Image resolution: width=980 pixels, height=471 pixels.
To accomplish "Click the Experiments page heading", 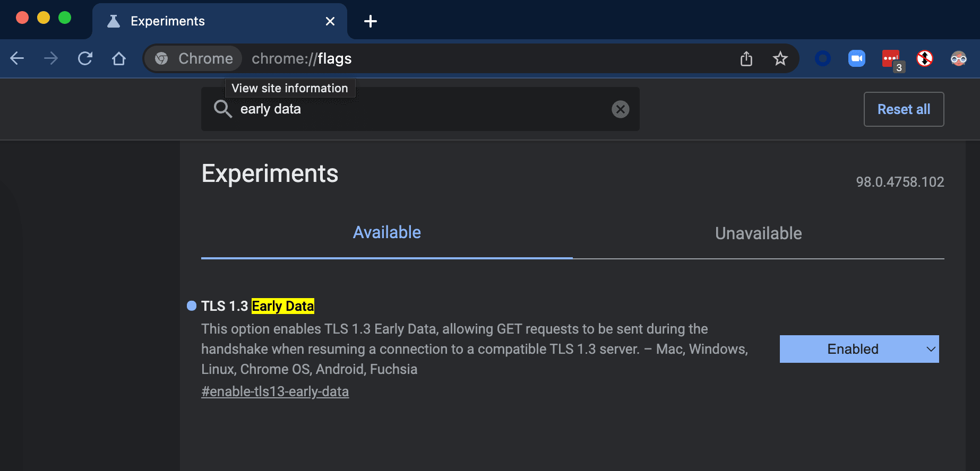I will click(270, 173).
